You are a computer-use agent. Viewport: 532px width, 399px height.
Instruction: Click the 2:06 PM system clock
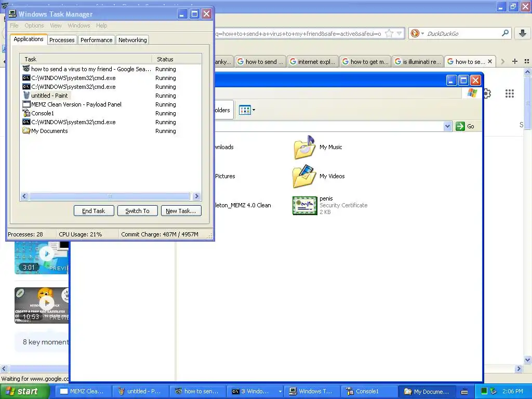click(512, 391)
